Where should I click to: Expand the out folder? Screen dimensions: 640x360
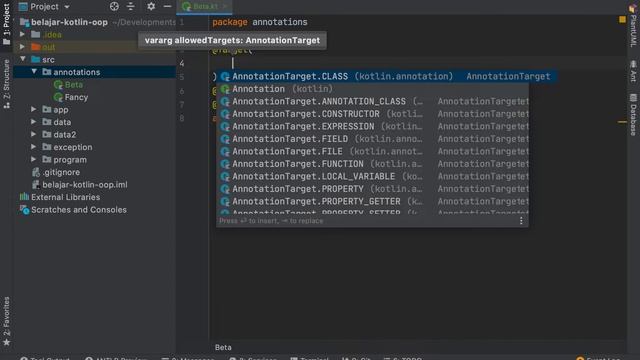pos(22,47)
